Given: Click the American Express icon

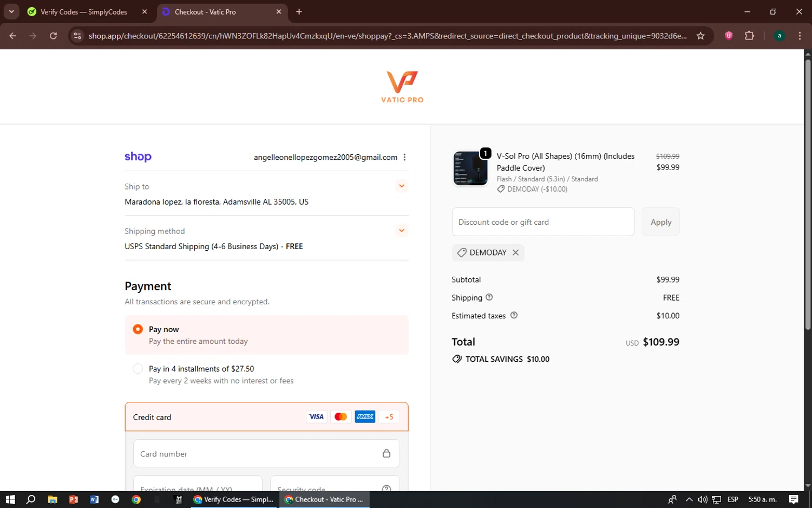Looking at the screenshot, I should (365, 416).
